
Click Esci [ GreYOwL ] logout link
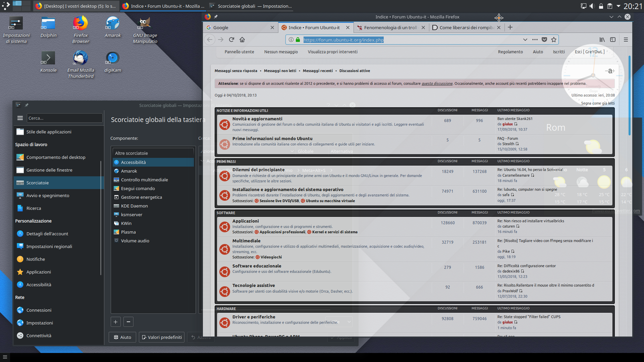pos(590,52)
